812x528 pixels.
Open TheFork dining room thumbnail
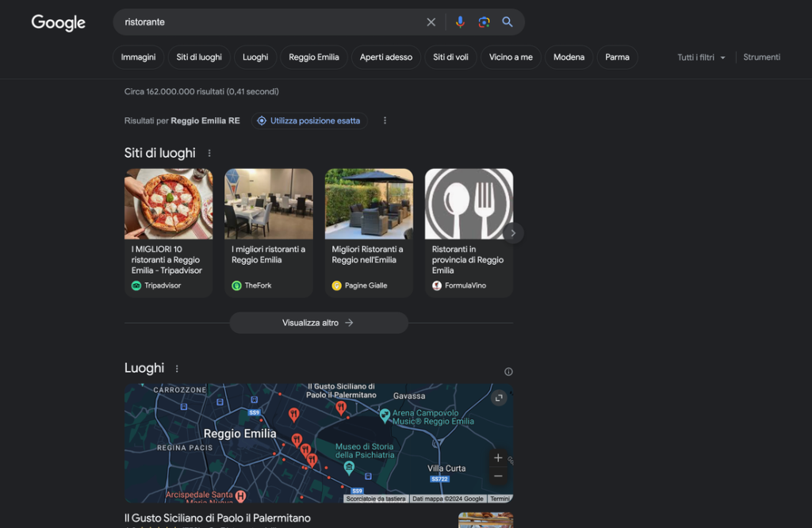pos(269,204)
